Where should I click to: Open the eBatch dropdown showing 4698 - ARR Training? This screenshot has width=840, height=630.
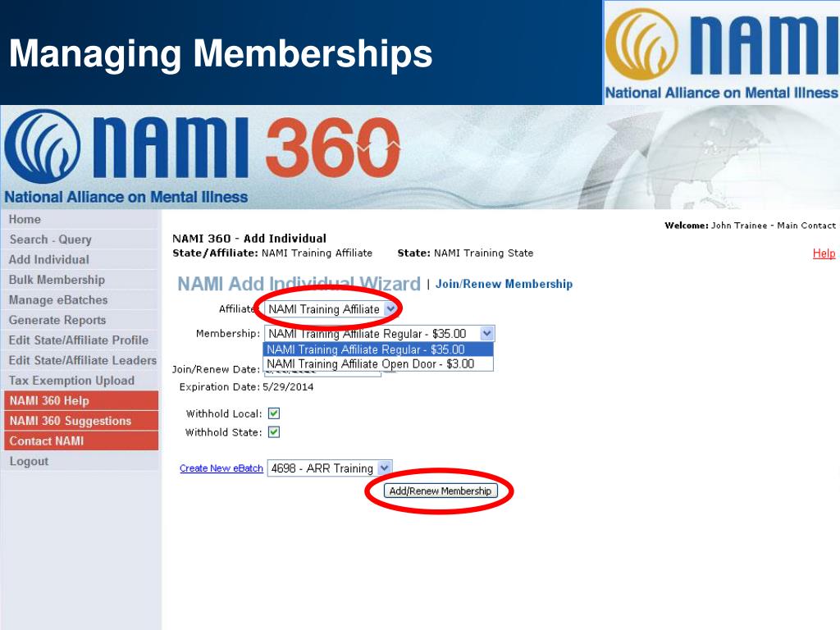point(330,468)
